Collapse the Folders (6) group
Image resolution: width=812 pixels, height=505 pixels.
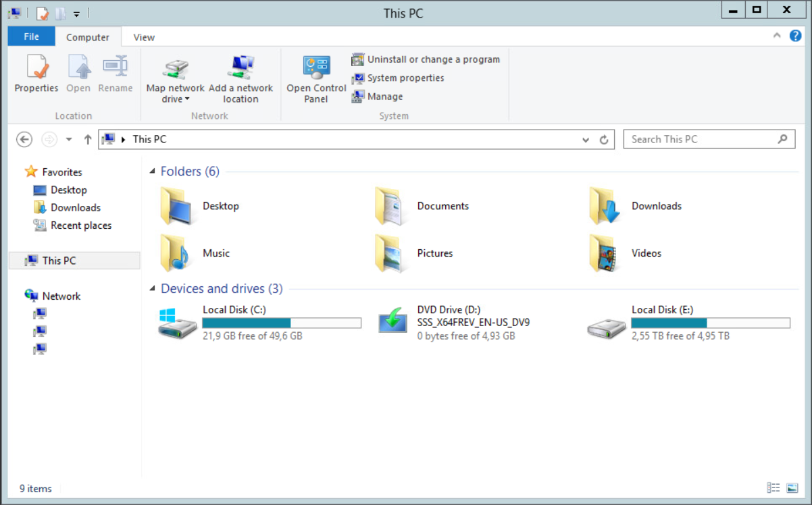pyautogui.click(x=153, y=172)
